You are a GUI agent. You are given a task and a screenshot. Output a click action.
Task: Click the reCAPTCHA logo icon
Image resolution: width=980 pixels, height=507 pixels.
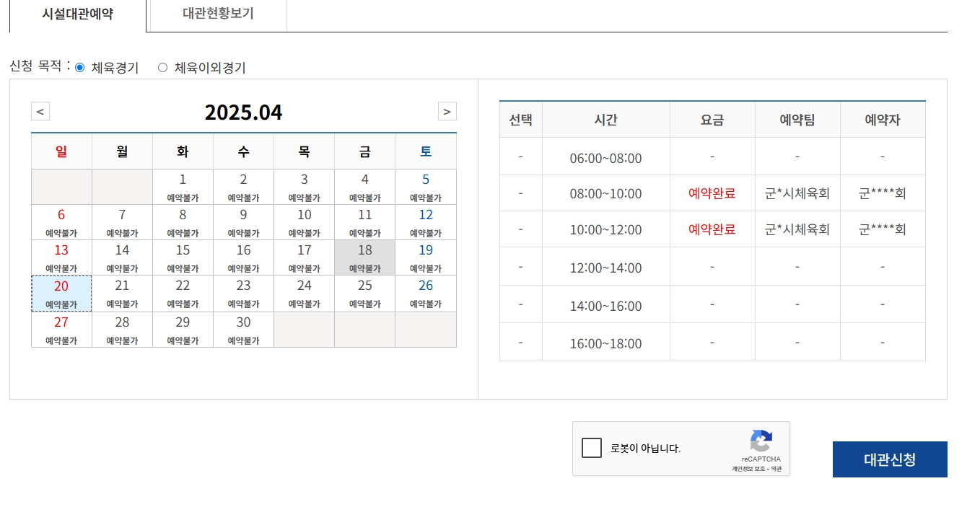coord(761,441)
